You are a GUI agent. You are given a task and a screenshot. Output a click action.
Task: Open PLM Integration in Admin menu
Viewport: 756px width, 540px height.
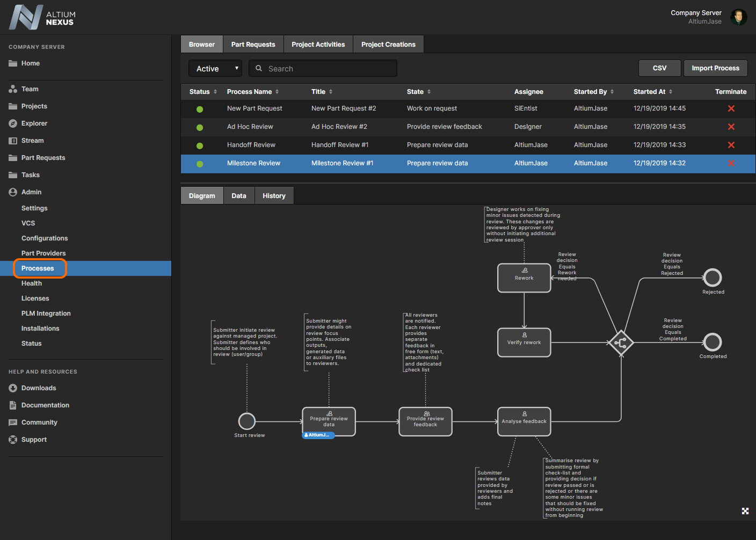(46, 313)
